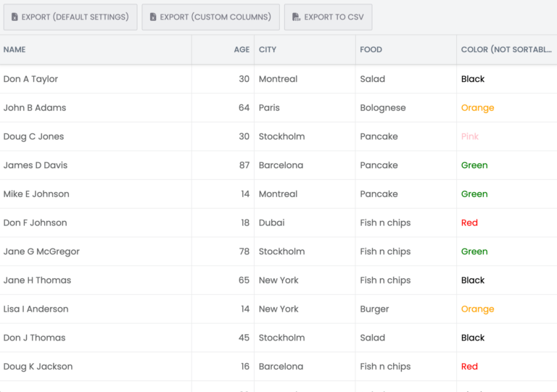Click the city Paris in John B Adams row

[269, 108]
